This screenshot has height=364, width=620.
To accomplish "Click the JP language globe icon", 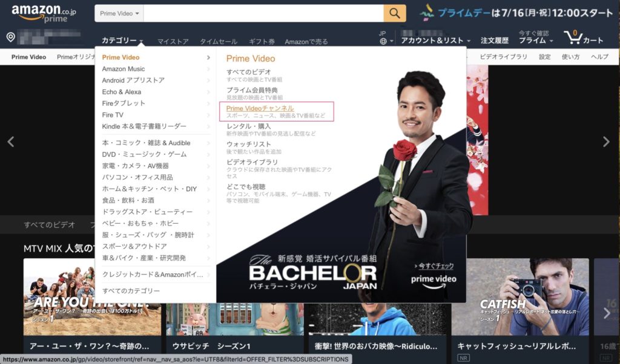I will [383, 41].
